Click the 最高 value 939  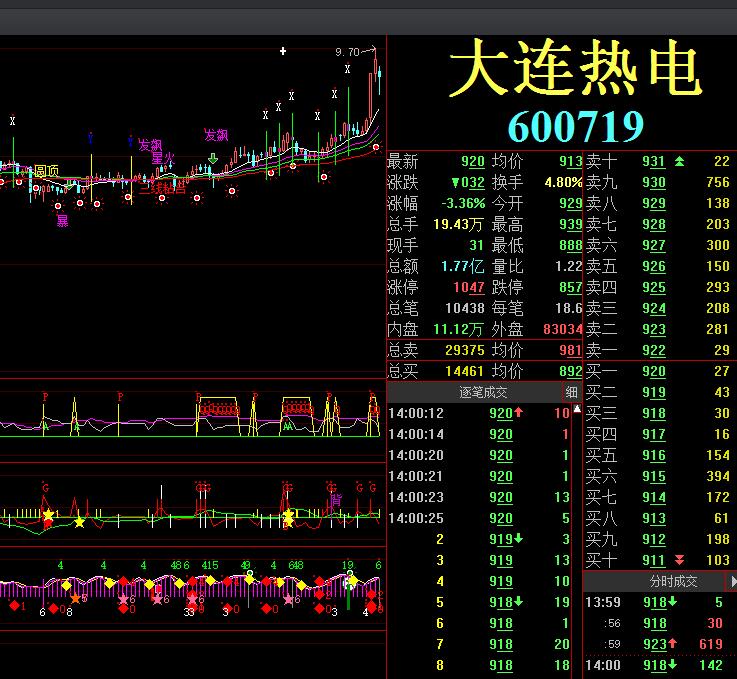(571, 224)
